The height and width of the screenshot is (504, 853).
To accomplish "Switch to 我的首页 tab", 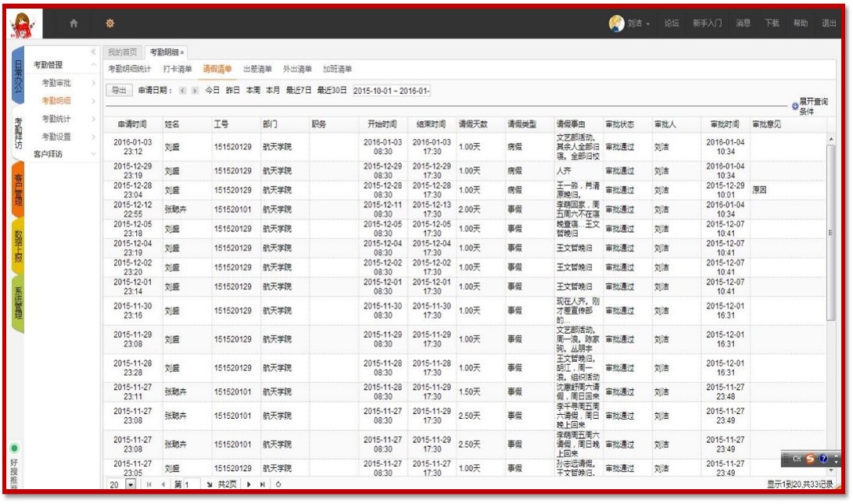I will (x=122, y=52).
